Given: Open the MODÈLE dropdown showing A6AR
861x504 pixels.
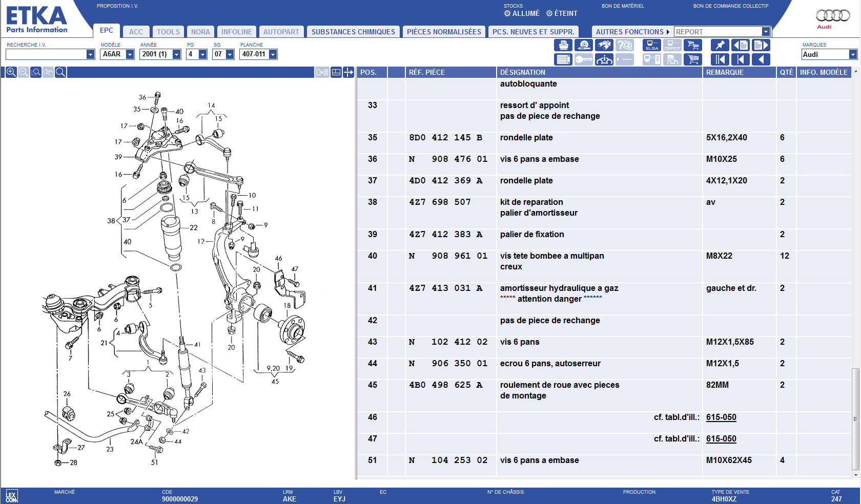Looking at the screenshot, I should point(130,54).
